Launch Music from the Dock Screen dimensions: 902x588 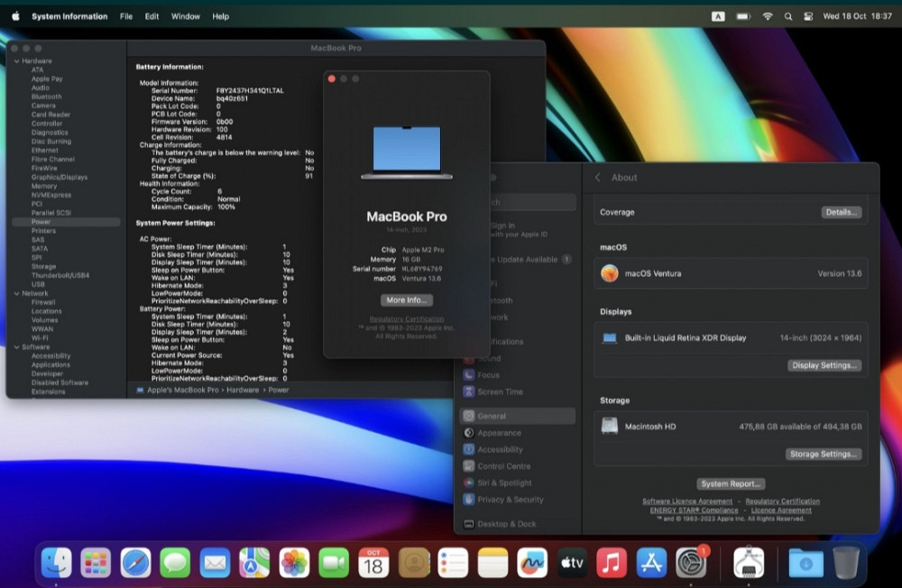612,562
